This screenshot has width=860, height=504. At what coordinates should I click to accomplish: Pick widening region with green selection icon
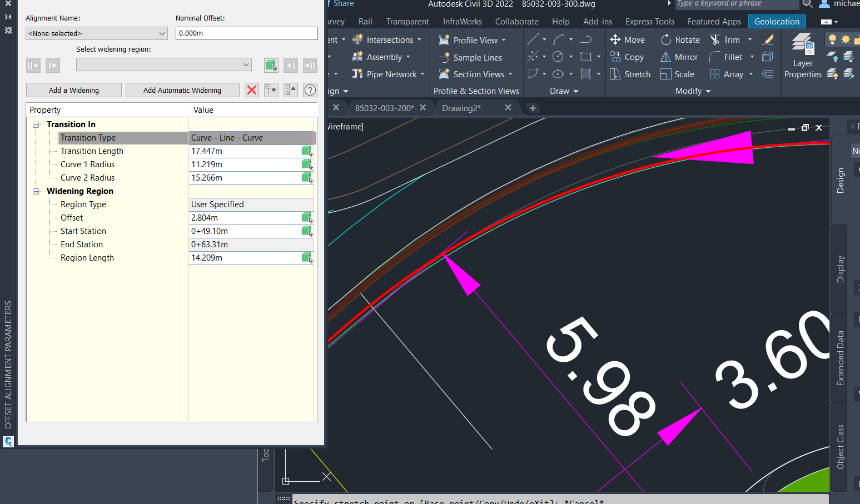[x=271, y=65]
